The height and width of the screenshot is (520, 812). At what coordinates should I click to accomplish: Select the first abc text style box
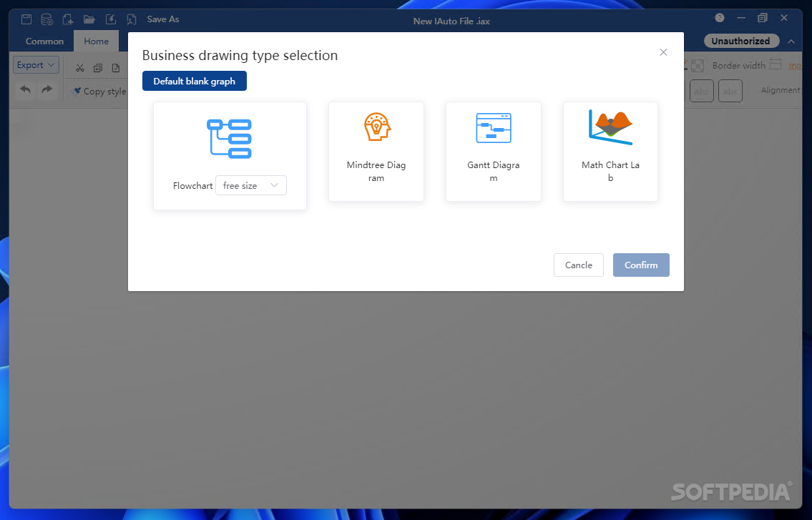point(701,91)
